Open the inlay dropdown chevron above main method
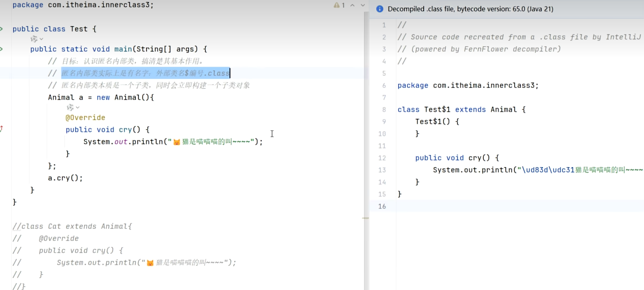 point(41,39)
